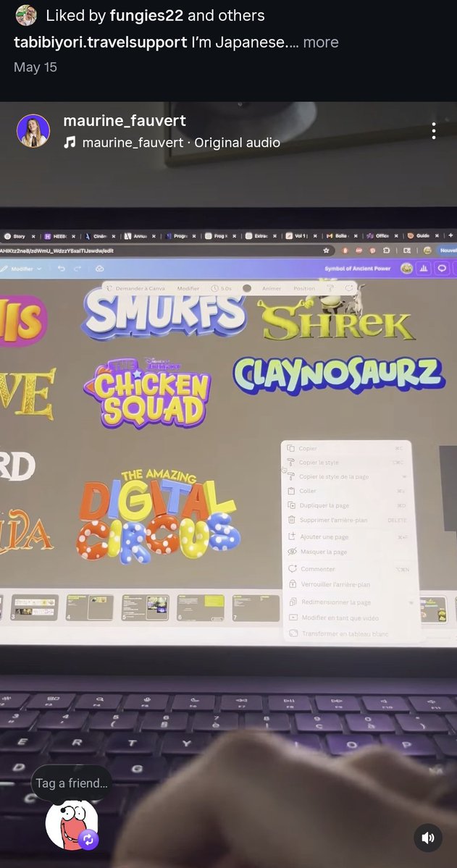Click the browser URL address bar
Viewport: 457px width, 868px height.
click(x=166, y=250)
